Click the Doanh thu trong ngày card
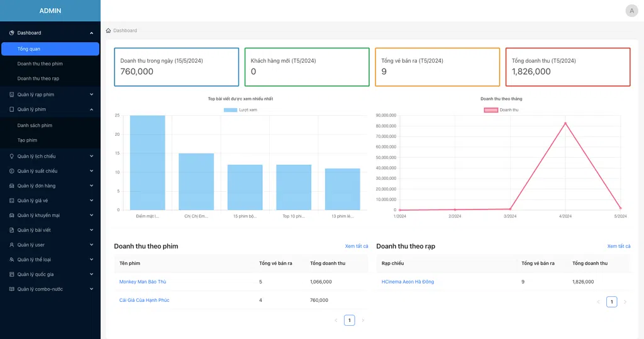The image size is (644, 339). 177,67
